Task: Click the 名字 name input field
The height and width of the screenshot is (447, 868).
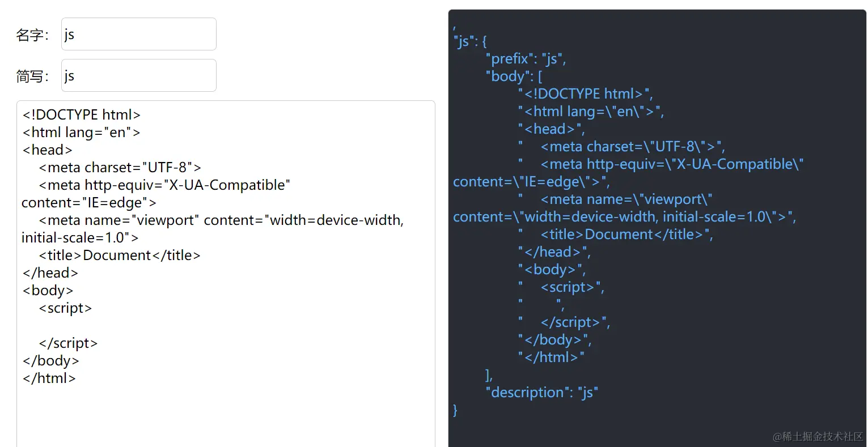Action: [138, 34]
